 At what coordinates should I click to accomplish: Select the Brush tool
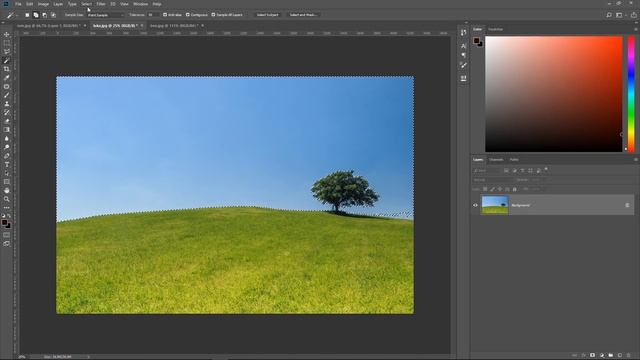click(7, 95)
